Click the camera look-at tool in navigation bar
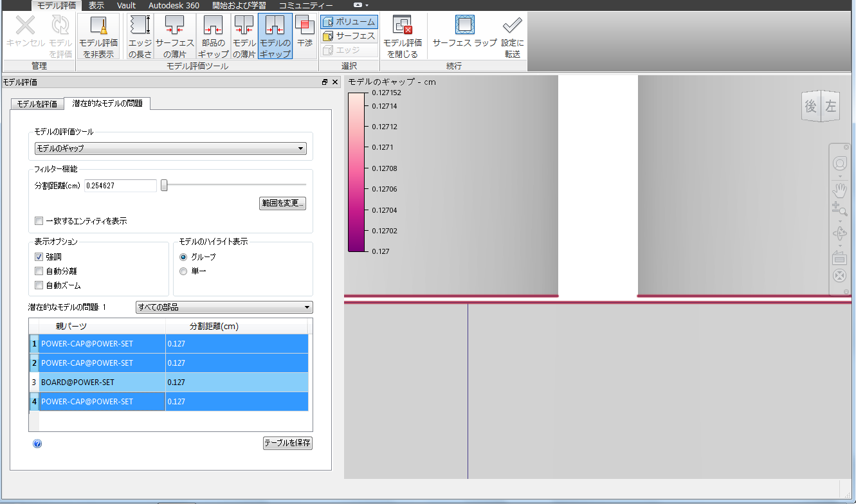Viewport: 856px width, 504px height. (x=839, y=258)
